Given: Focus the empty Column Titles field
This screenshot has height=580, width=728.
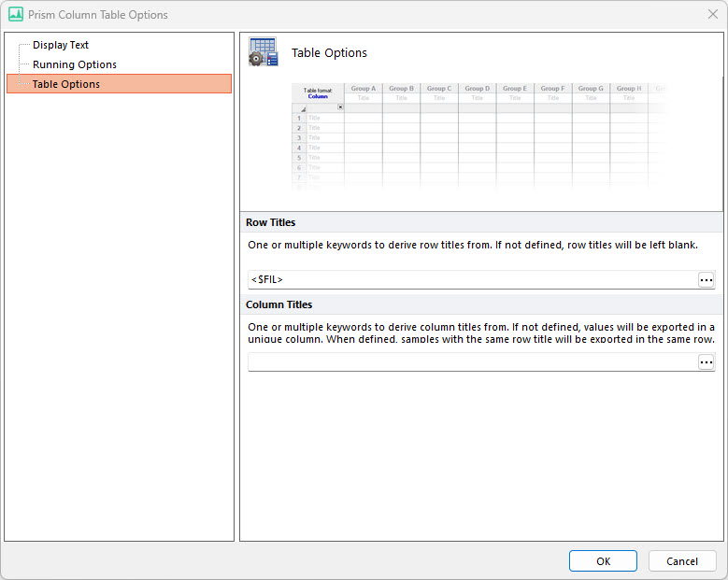Looking at the screenshot, I should [472, 362].
